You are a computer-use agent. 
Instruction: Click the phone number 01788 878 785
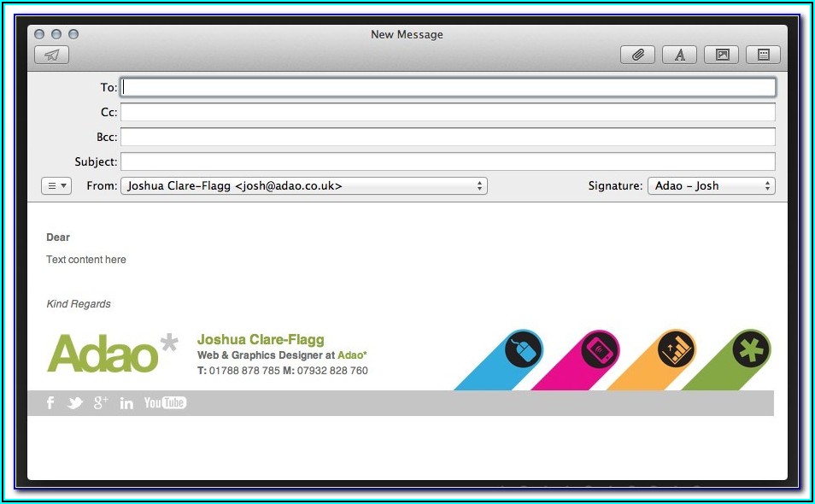click(x=244, y=371)
